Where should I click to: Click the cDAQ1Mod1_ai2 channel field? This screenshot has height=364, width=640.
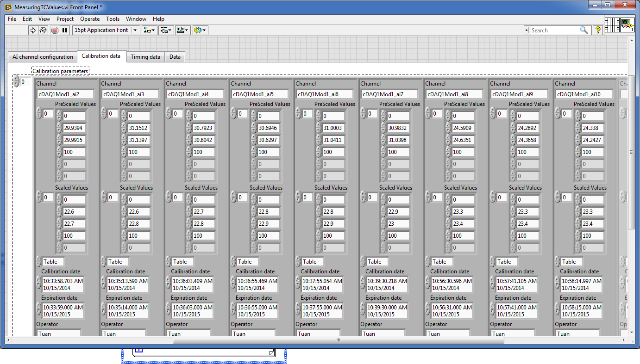(65, 94)
